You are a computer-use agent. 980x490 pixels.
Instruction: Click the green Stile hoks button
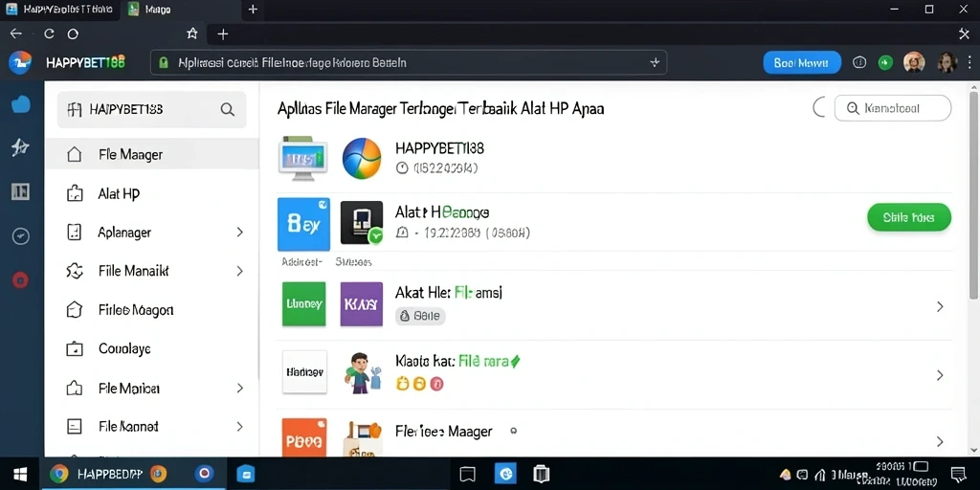(909, 217)
